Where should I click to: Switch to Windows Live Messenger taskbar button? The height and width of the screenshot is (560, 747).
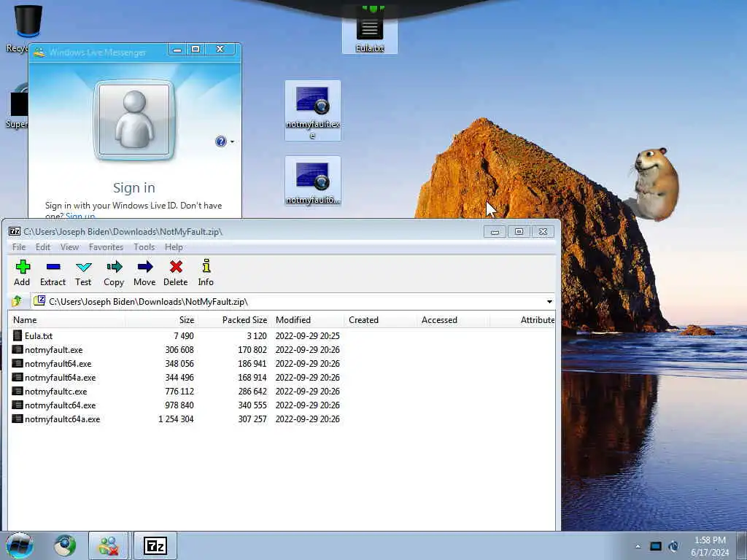pyautogui.click(x=108, y=545)
